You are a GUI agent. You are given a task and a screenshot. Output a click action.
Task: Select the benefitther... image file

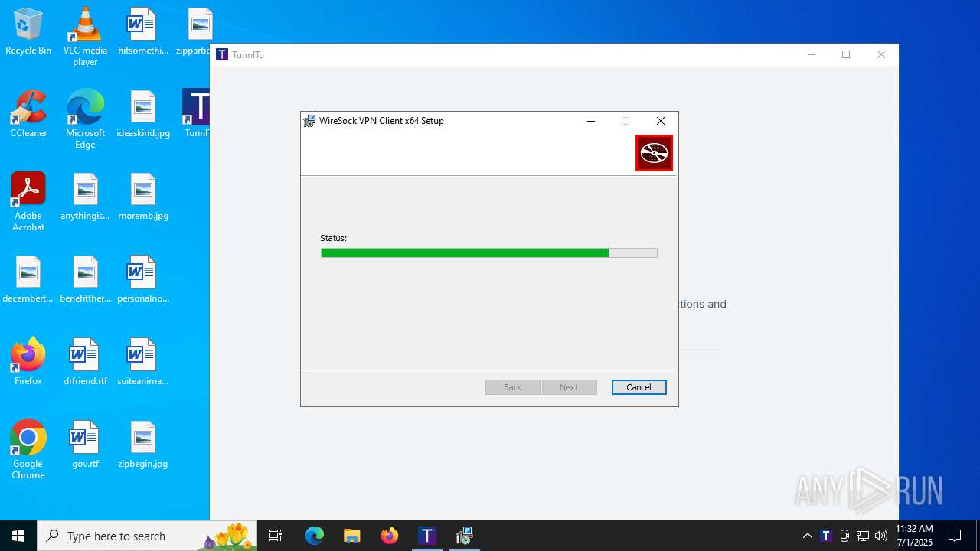85,279
